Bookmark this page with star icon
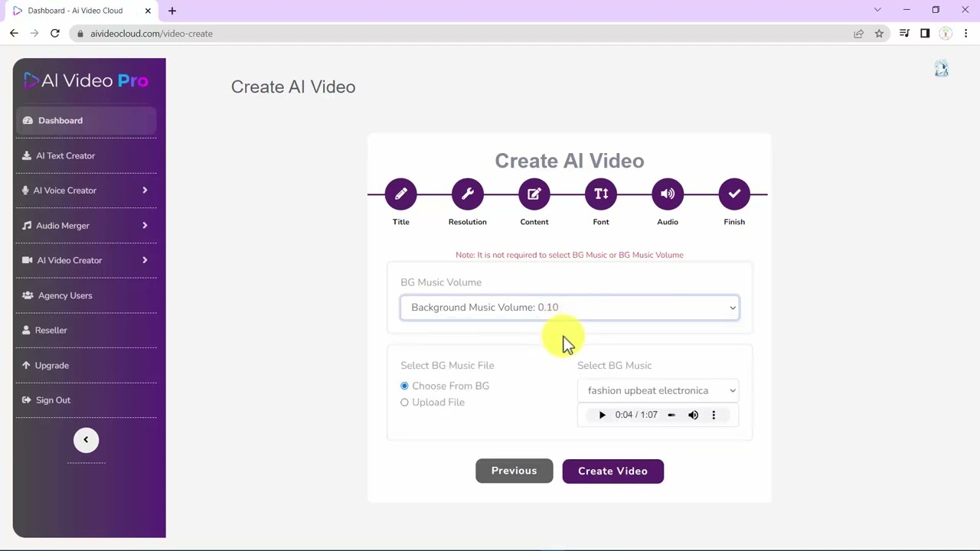This screenshot has height=551, width=980. (x=879, y=34)
